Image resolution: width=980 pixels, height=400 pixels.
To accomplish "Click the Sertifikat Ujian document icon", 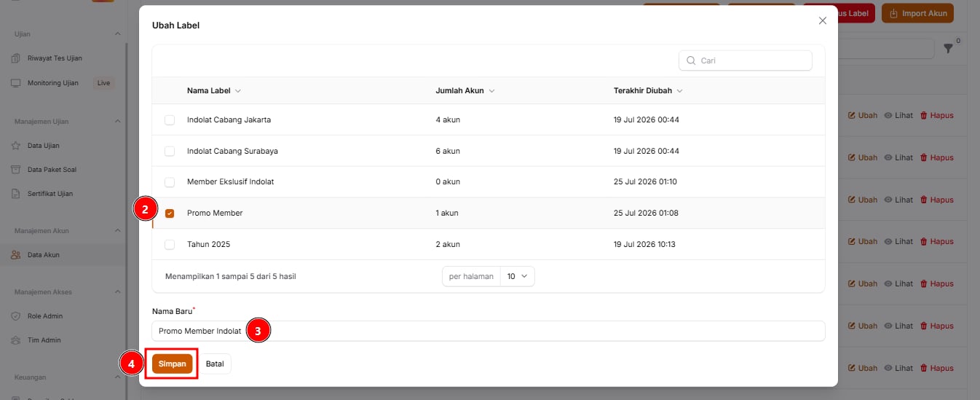I will pos(15,194).
